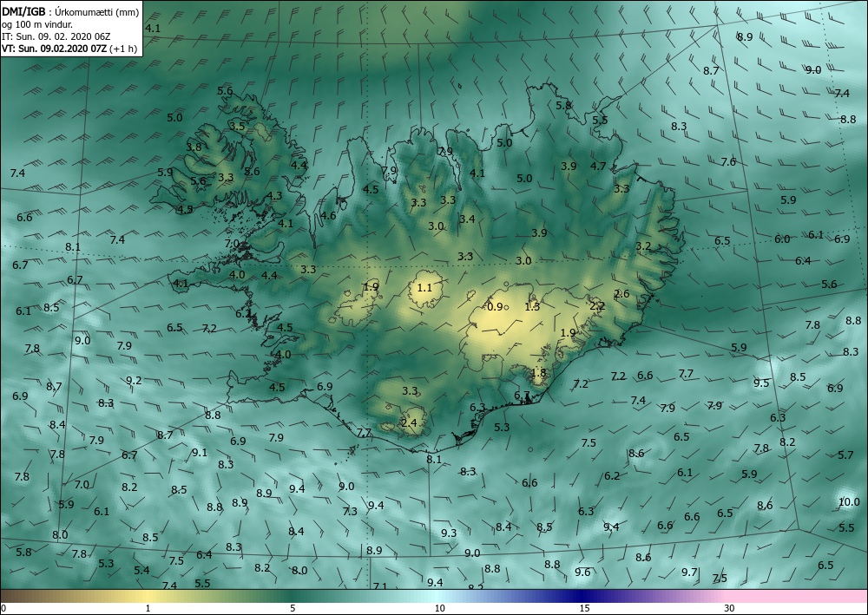Click the legend tick label 30
Image resolution: width=868 pixels, height=615 pixels.
(x=730, y=608)
